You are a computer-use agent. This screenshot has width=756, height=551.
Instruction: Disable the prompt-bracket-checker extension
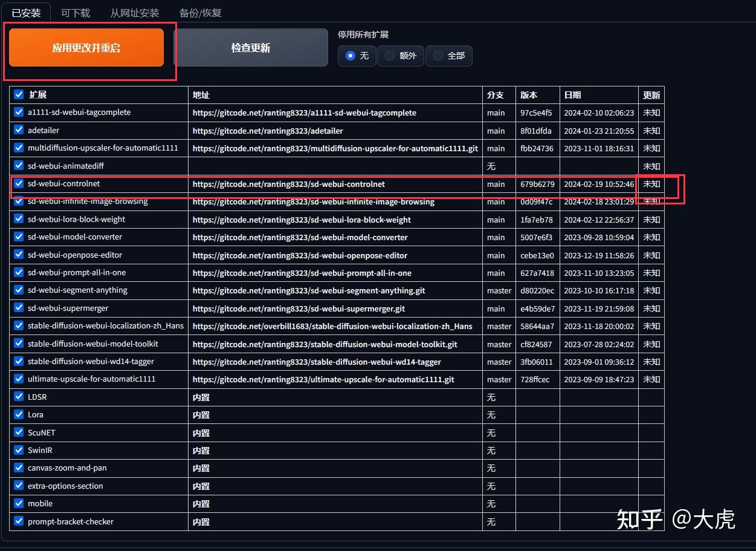pyautogui.click(x=18, y=521)
